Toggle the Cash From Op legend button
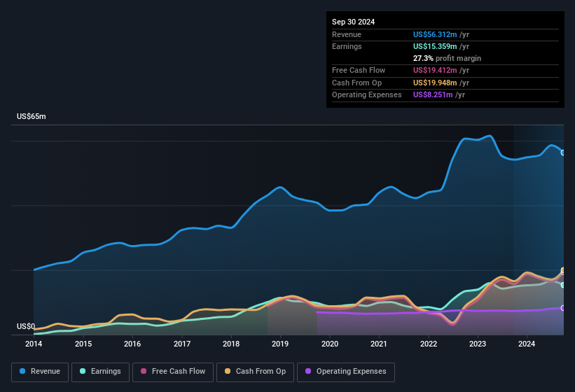Image resolution: width=575 pixels, height=392 pixels. point(255,372)
